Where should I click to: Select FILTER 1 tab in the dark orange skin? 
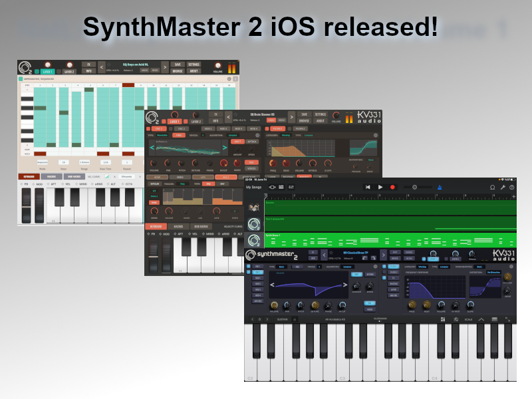[278, 128]
